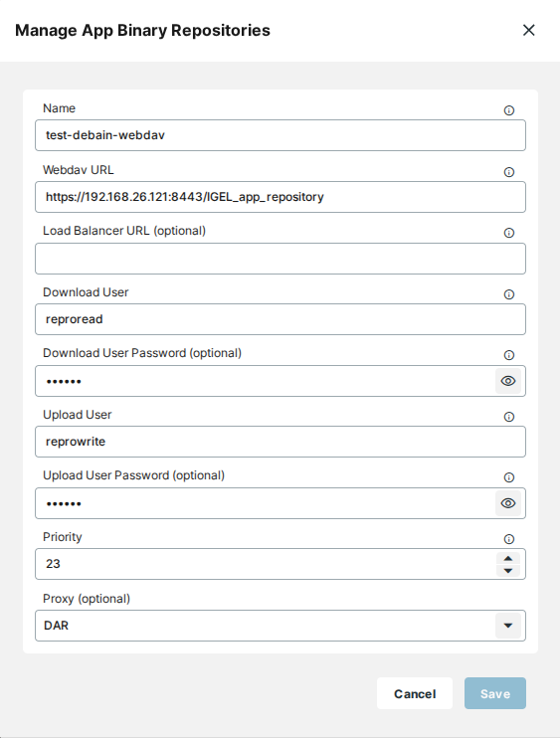Save the repository settings
This screenshot has width=560, height=738.
pos(495,693)
